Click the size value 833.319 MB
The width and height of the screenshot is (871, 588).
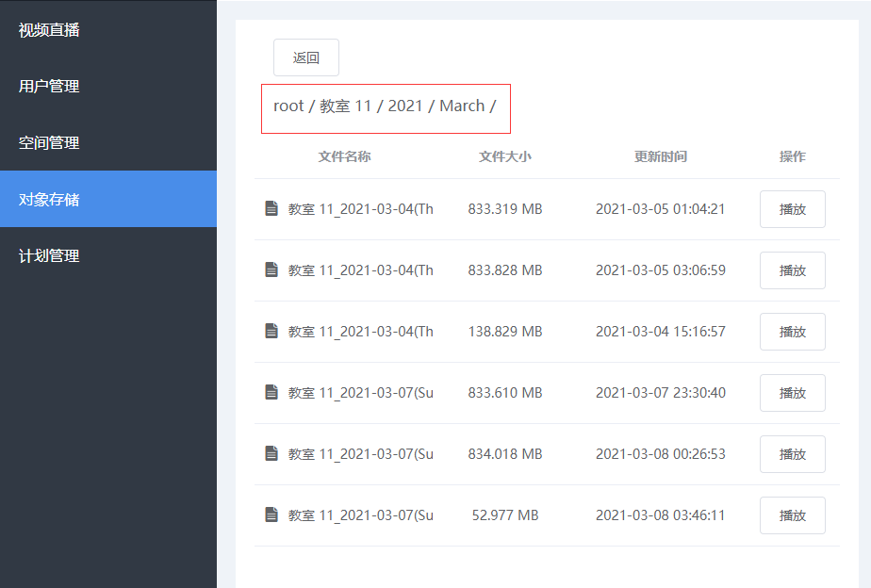tap(505, 209)
